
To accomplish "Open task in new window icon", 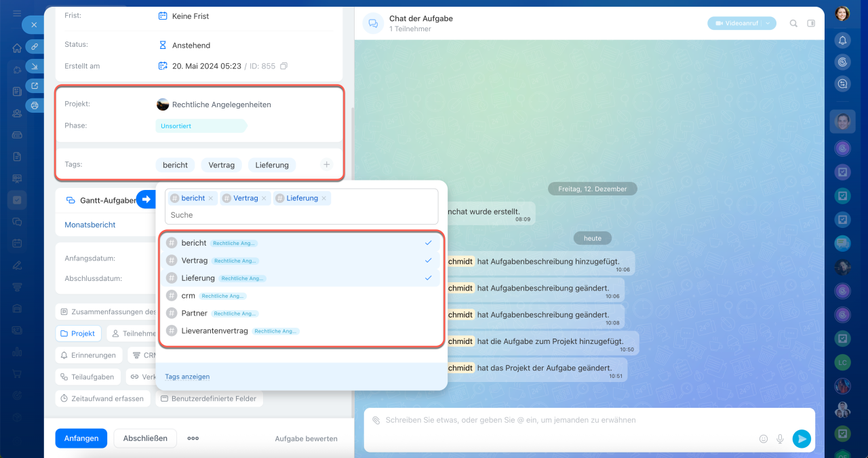I will point(35,85).
